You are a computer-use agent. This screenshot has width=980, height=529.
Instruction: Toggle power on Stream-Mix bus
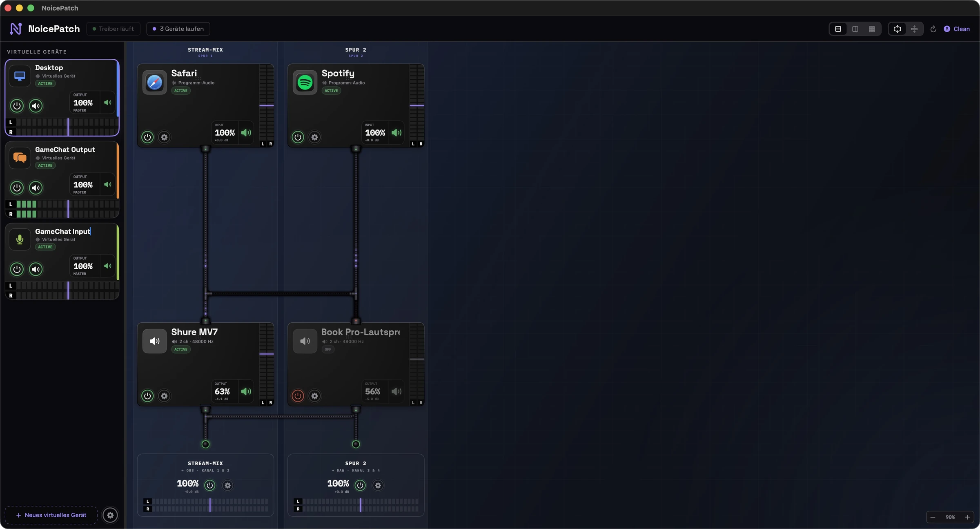(210, 485)
